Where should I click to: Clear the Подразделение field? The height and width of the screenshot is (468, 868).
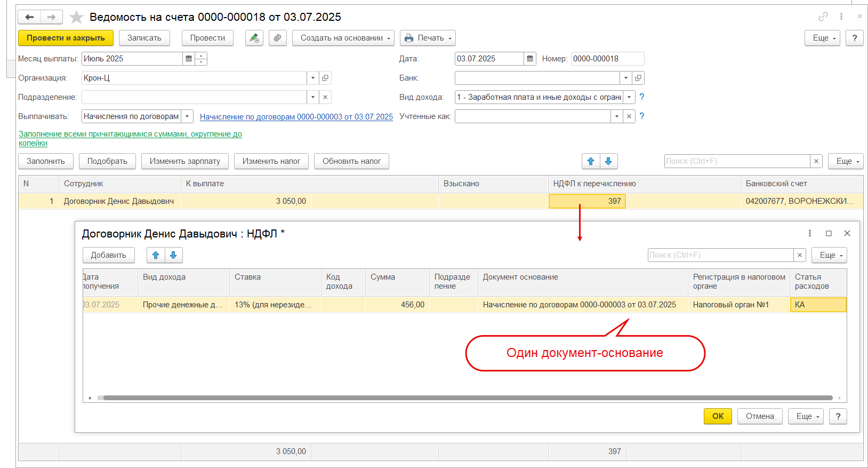tap(325, 97)
